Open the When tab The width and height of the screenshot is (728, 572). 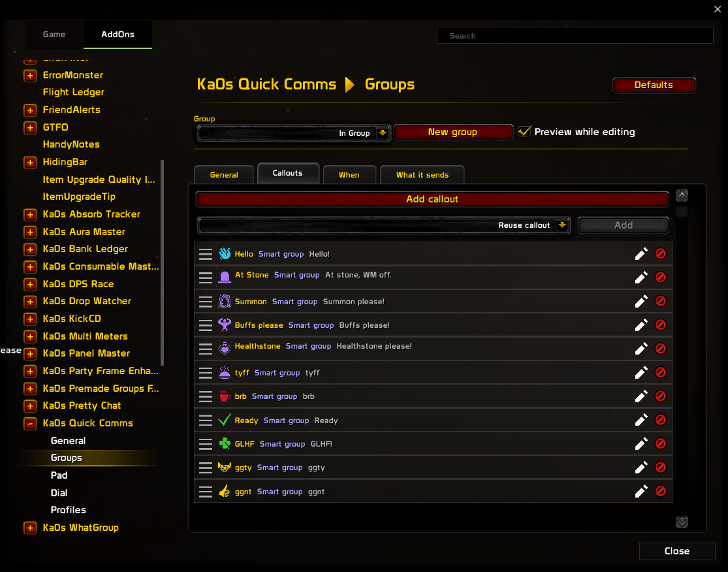coord(349,174)
